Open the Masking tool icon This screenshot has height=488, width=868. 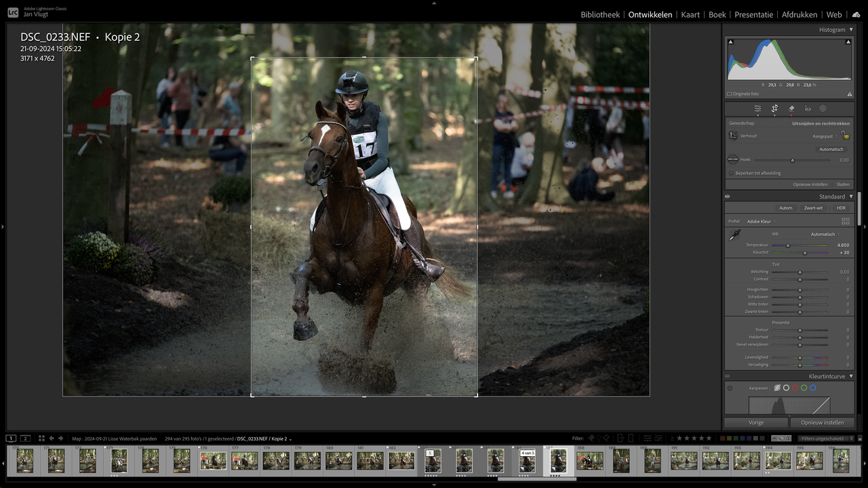823,108
